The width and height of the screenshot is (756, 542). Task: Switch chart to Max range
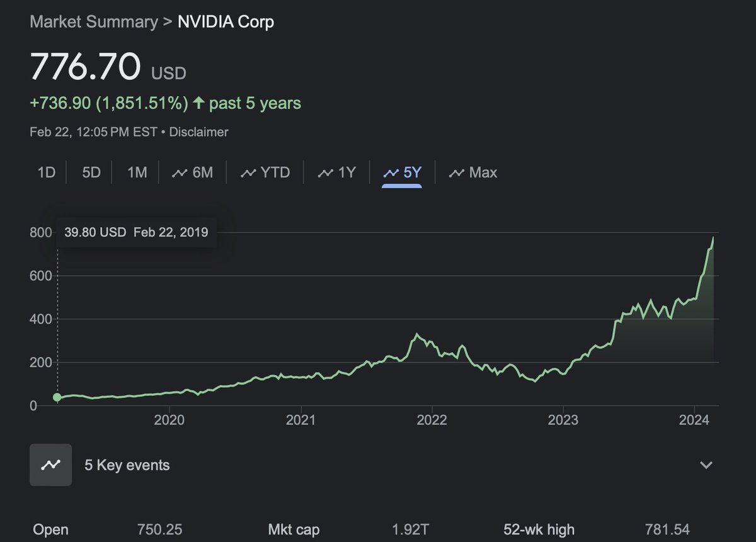tap(473, 172)
